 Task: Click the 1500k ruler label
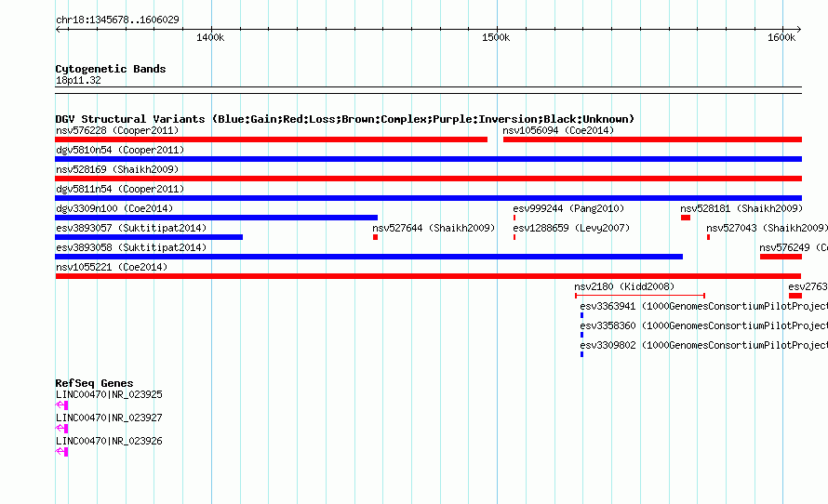pos(496,37)
